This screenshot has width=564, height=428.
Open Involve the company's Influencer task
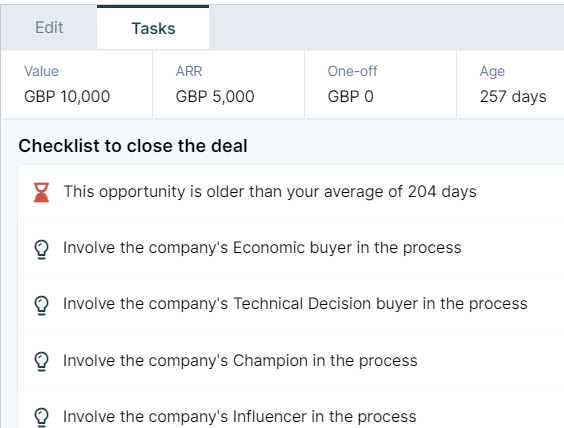click(291, 409)
